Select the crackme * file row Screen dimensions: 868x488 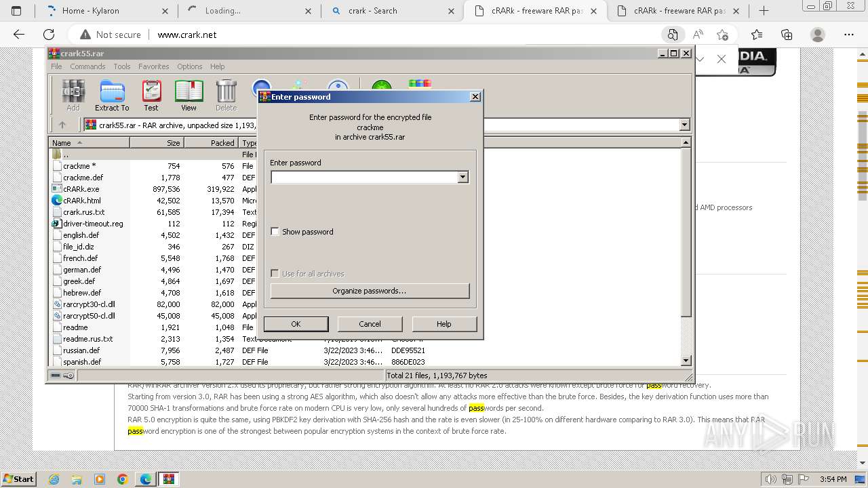pyautogui.click(x=79, y=166)
